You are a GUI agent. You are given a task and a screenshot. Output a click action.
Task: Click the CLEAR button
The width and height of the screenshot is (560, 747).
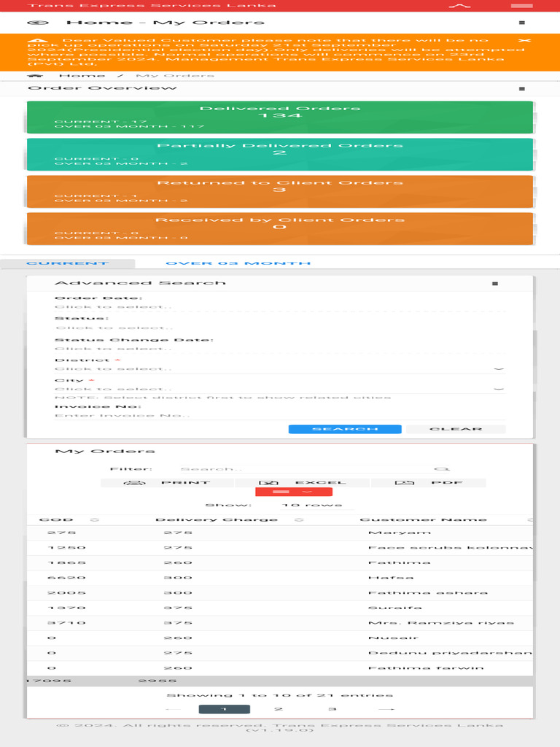coord(456,429)
